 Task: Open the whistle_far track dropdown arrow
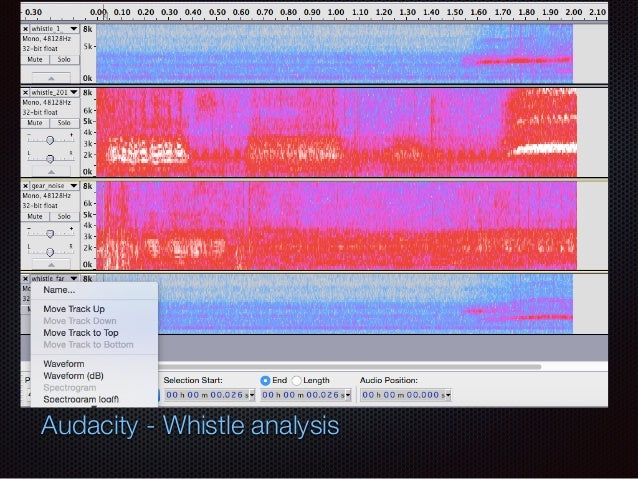74,279
